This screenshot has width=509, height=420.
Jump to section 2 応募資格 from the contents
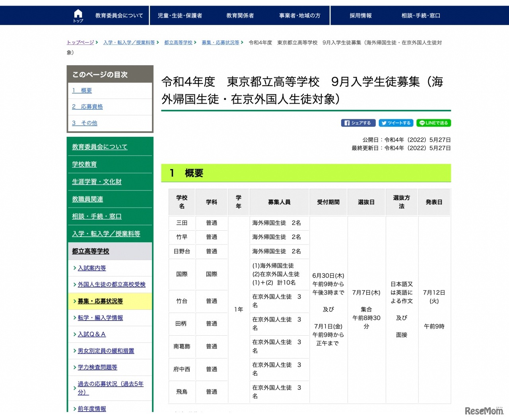(87, 106)
